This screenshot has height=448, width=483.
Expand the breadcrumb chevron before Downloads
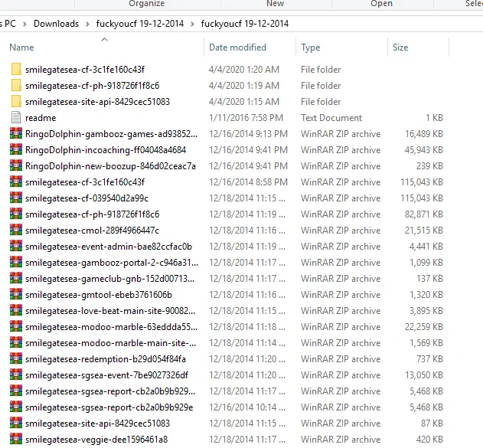pos(24,24)
